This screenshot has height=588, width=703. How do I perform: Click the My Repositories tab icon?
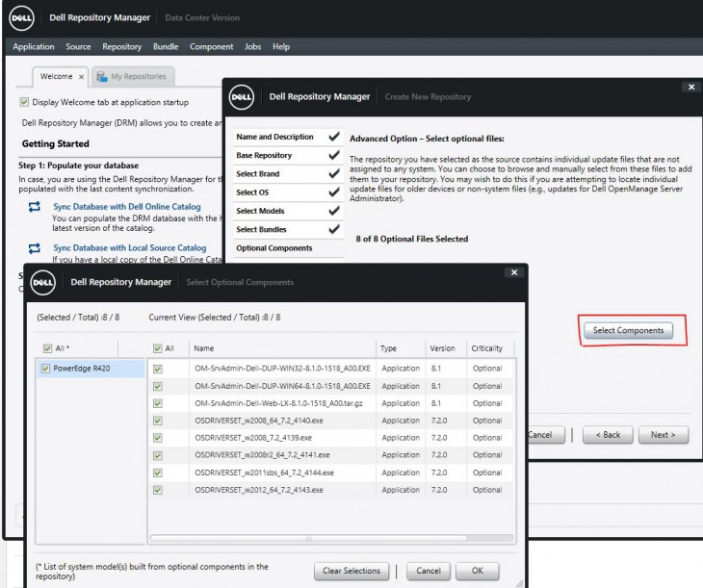[101, 77]
